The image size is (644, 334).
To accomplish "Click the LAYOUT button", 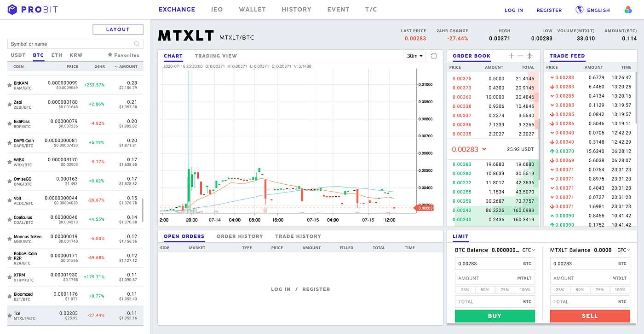I will 118,29.
